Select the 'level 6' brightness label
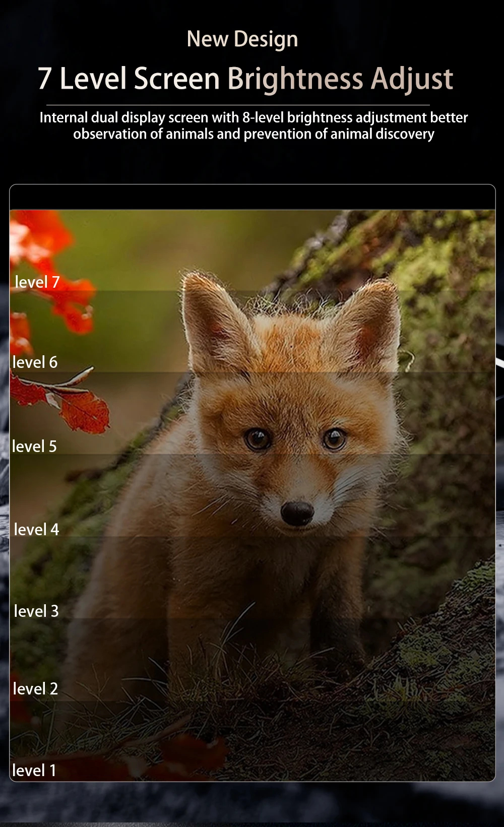Viewport: 504px width, 827px height. click(35, 362)
